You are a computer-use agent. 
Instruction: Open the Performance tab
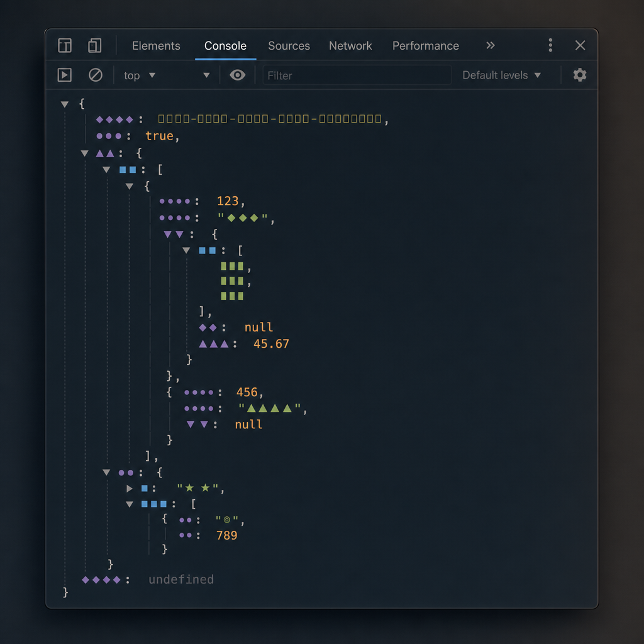[426, 45]
